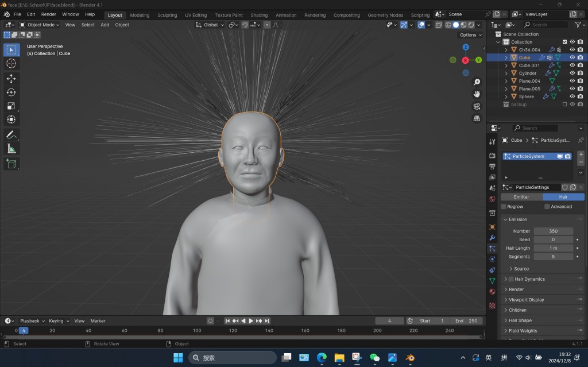Toggle camera view icon in viewport

click(477, 106)
